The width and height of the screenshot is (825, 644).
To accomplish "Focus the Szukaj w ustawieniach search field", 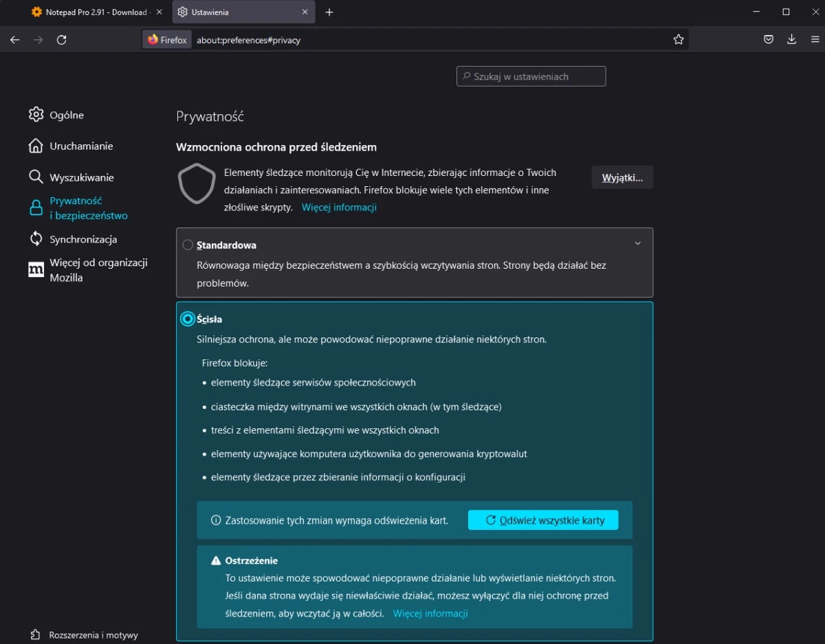I will point(531,76).
